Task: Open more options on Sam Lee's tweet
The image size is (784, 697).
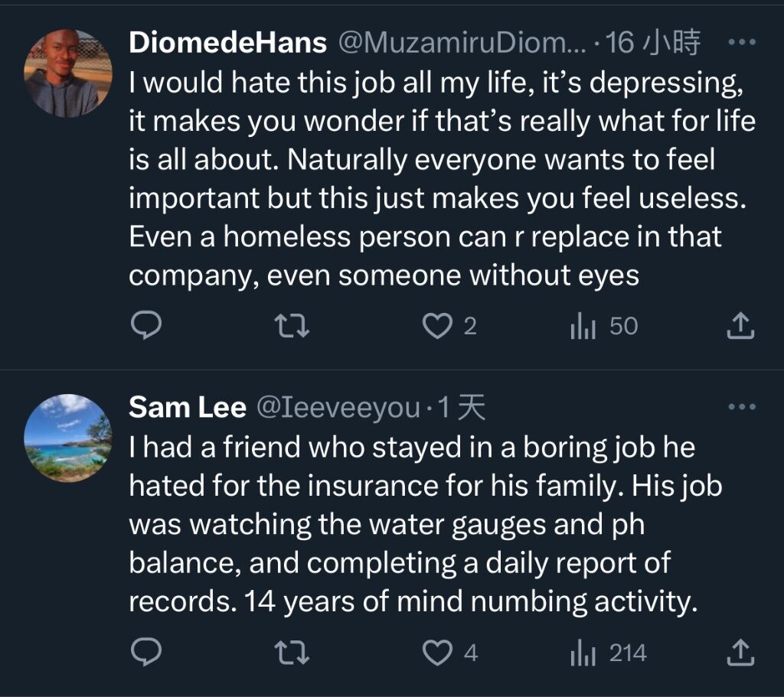Action: coord(740,408)
